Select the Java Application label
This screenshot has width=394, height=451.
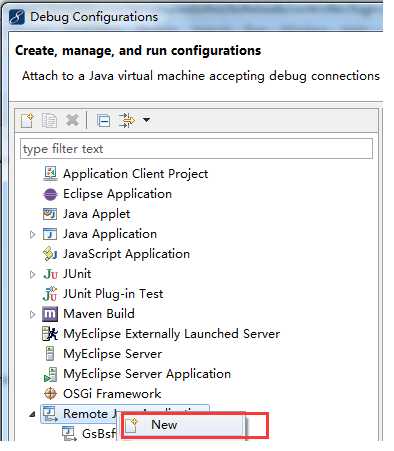(110, 234)
